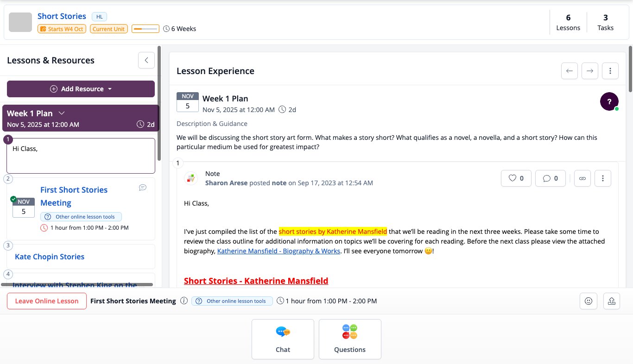The image size is (633, 364).
Task: Click 'Other online lesson tools' tag in bottom bar
Action: [x=232, y=301]
